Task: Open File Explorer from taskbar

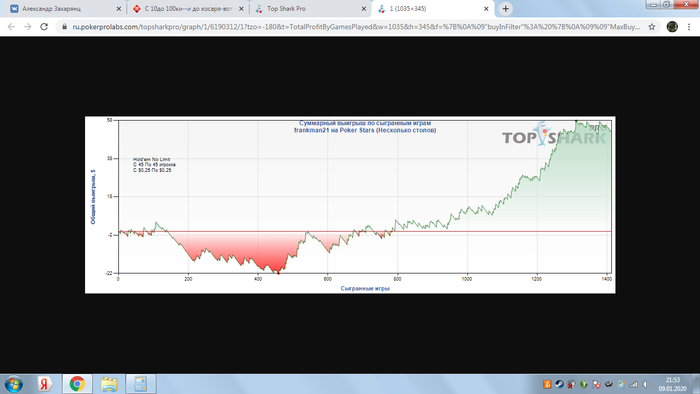Action: 109,384
